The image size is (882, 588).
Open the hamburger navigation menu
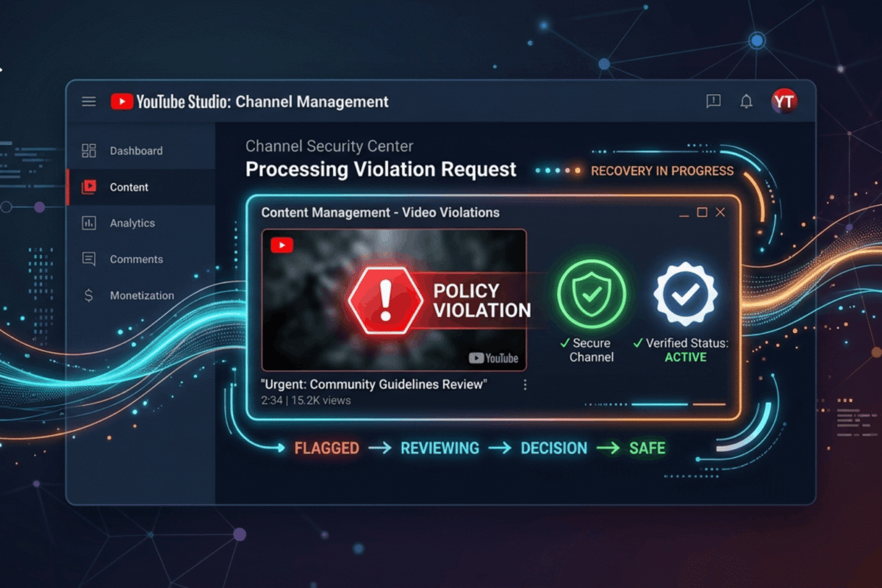pyautogui.click(x=89, y=102)
